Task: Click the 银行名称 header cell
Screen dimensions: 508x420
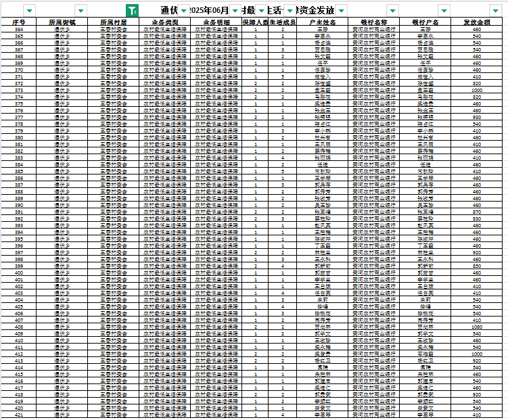Action: [x=374, y=22]
